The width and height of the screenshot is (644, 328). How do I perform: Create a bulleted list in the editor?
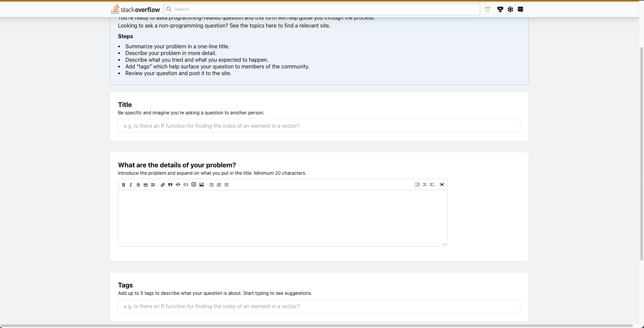pos(212,185)
